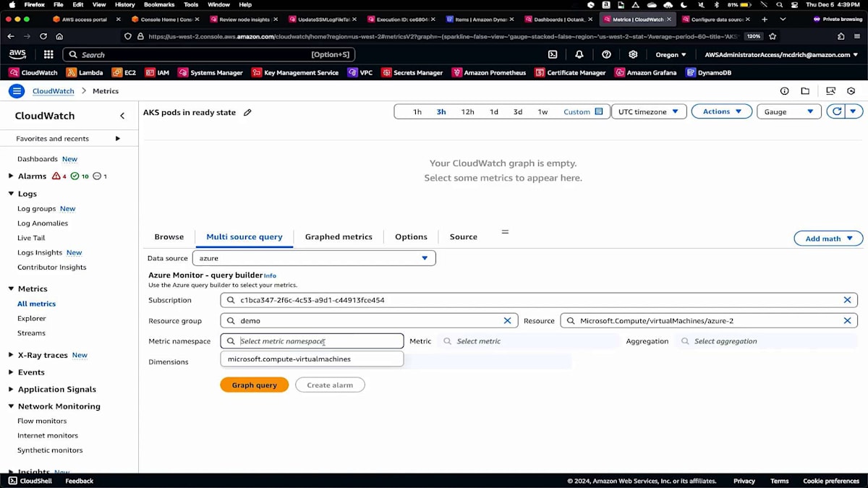
Task: Open the CloudShell icon in top bar
Action: click(553, 54)
